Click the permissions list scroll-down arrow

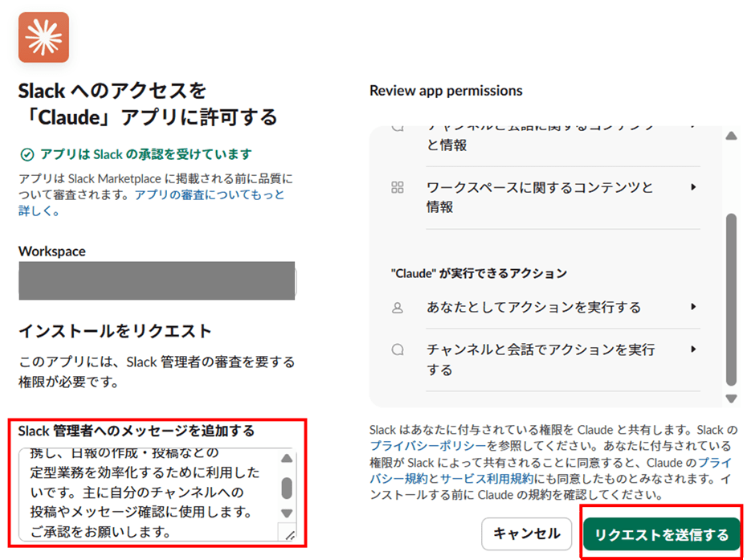(732, 399)
